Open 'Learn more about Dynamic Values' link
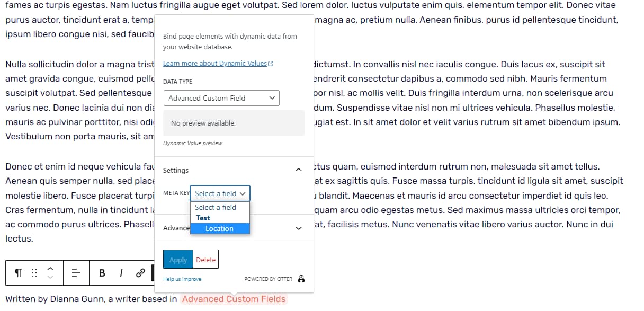 (x=216, y=63)
